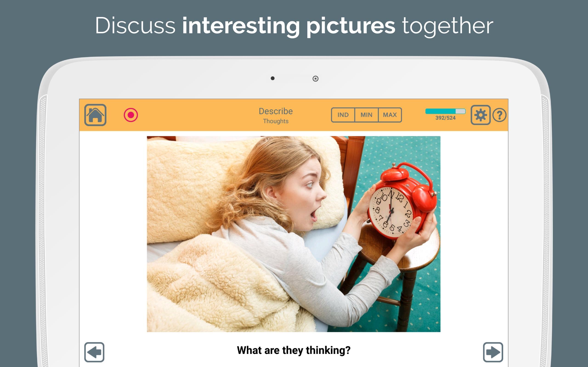Tap the Thoughts subtitle label

[276, 121]
